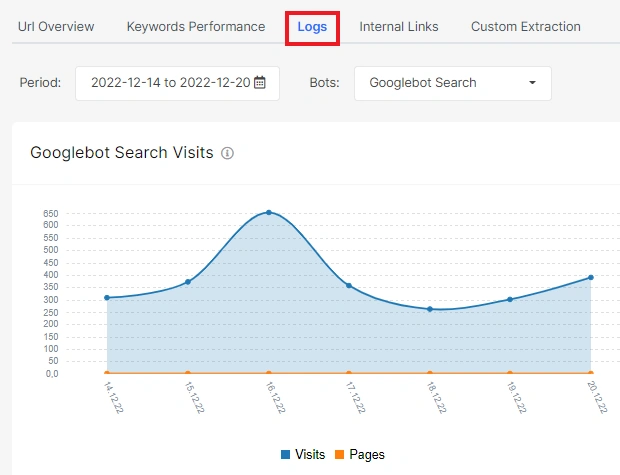Click the '16.12.22' x-axis date label
The width and height of the screenshot is (620, 475).
click(275, 397)
